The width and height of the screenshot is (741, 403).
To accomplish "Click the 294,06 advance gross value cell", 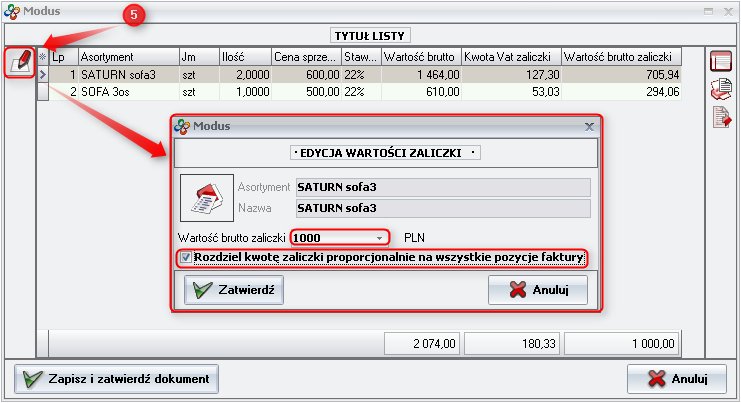I will pyautogui.click(x=621, y=92).
